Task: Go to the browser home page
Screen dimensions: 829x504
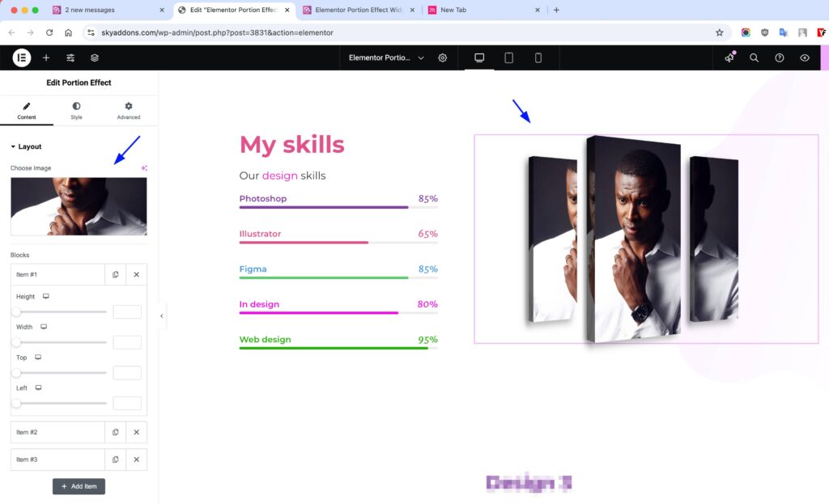Action: [68, 32]
